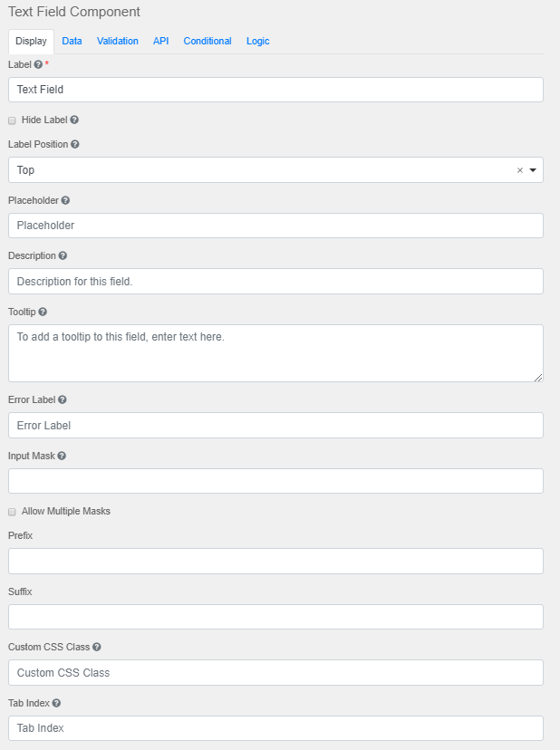Open the Validation tab

point(118,41)
